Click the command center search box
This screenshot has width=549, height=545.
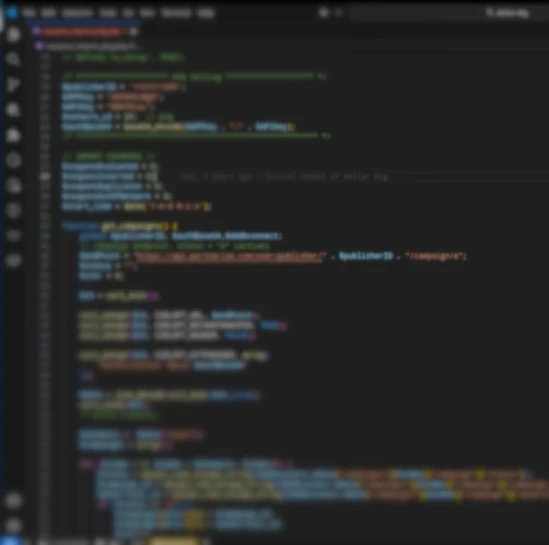click(450, 13)
